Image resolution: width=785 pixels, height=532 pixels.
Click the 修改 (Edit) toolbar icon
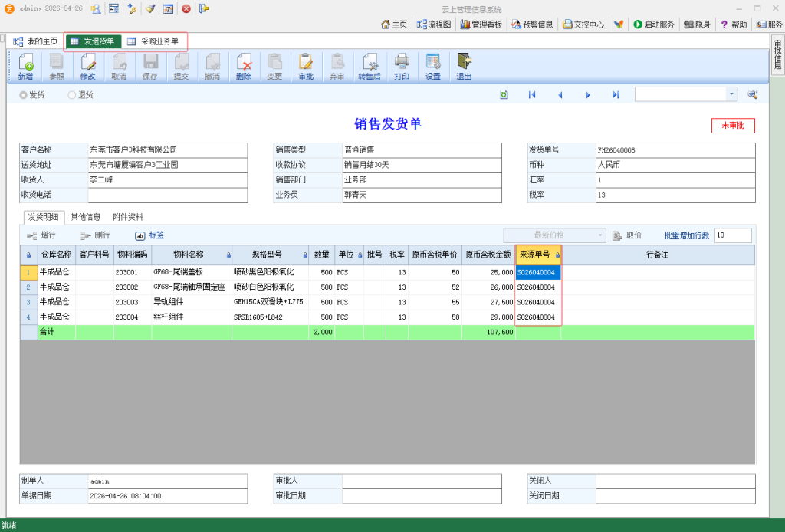[88, 67]
